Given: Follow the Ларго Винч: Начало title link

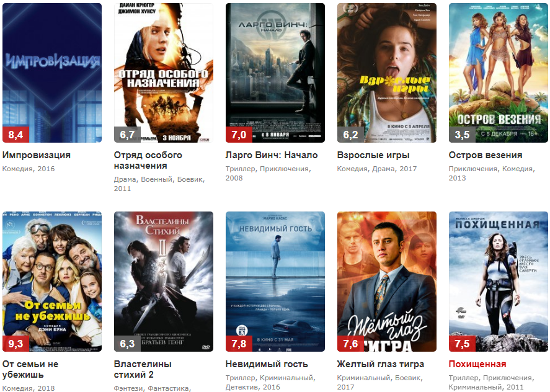Looking at the screenshot, I should coord(272,155).
